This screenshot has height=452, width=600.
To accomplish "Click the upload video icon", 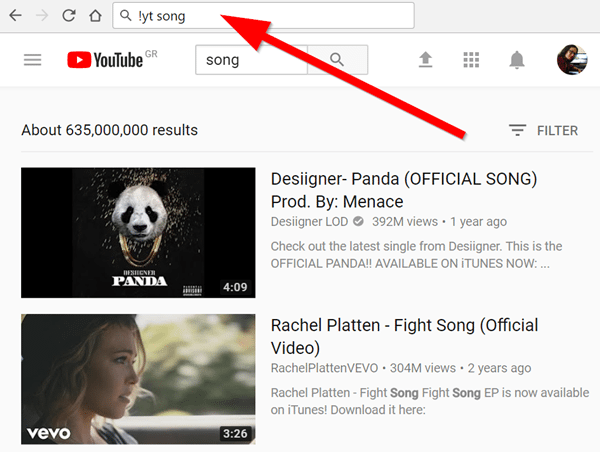I will [x=426, y=60].
